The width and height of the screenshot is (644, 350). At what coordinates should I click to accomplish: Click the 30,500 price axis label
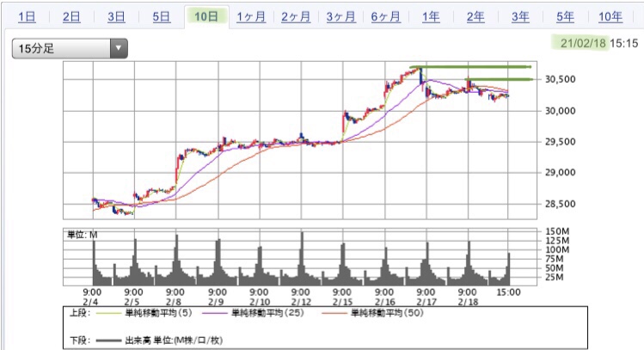[x=561, y=79]
